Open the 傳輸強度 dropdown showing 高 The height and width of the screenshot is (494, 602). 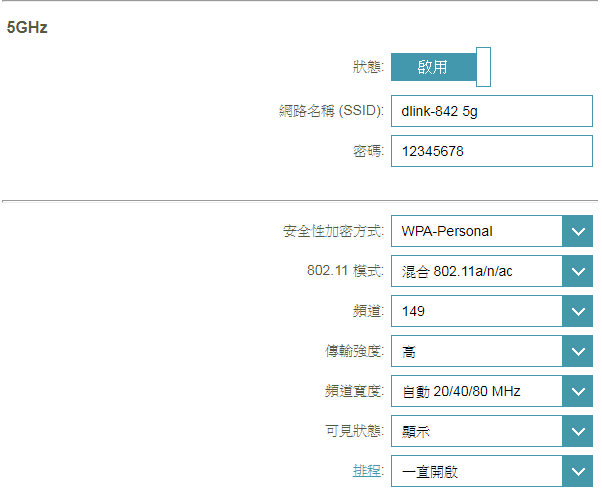pos(492,351)
